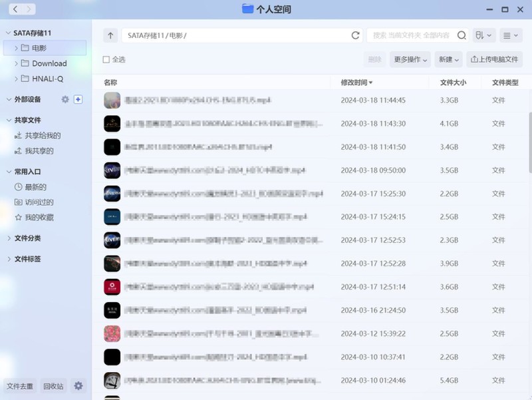Click 上传电脑文件 upload button
Screen dimensions: 532x400
click(494, 59)
